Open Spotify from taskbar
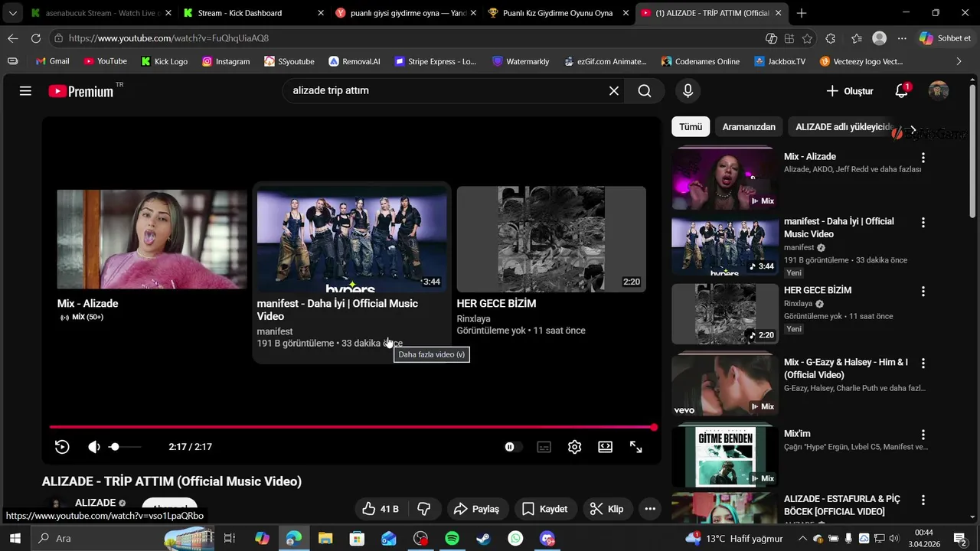This screenshot has height=551, width=980. [452, 539]
